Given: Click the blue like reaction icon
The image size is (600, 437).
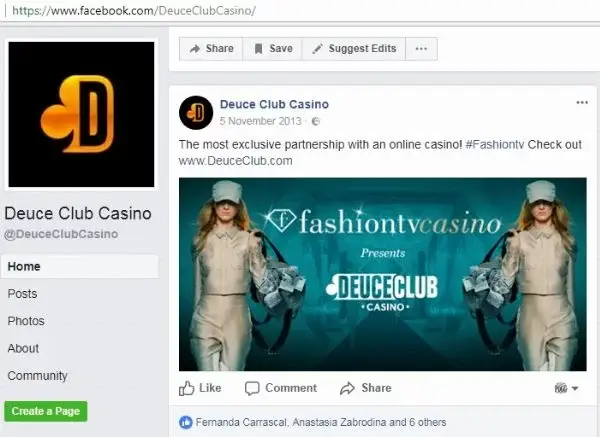Looking at the screenshot, I should click(186, 422).
